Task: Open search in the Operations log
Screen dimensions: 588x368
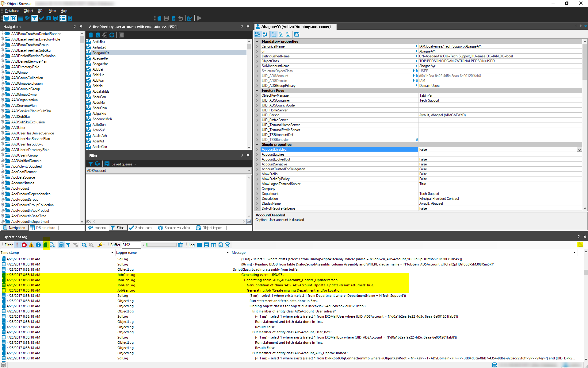Action: coord(84,245)
